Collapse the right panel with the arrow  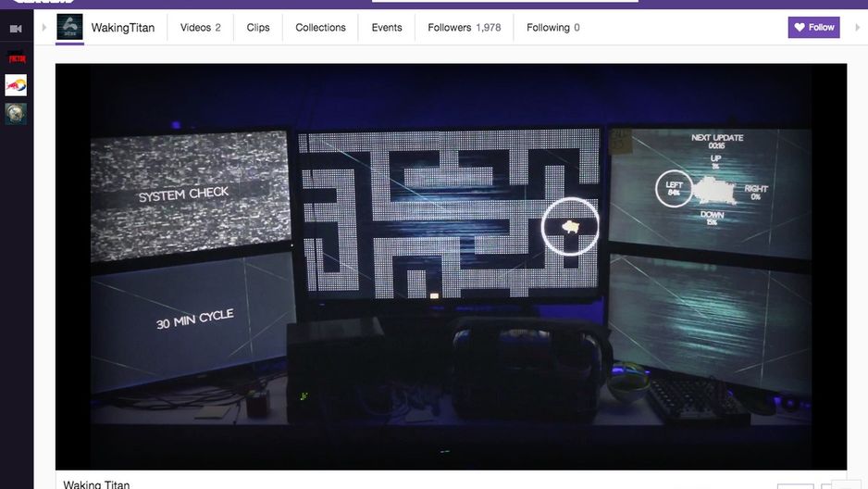coord(858,27)
